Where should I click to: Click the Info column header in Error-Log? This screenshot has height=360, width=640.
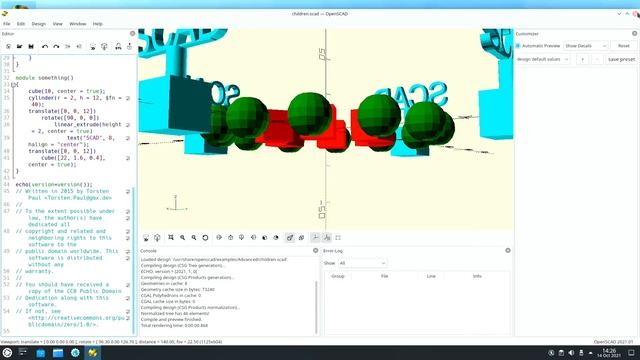point(477,276)
